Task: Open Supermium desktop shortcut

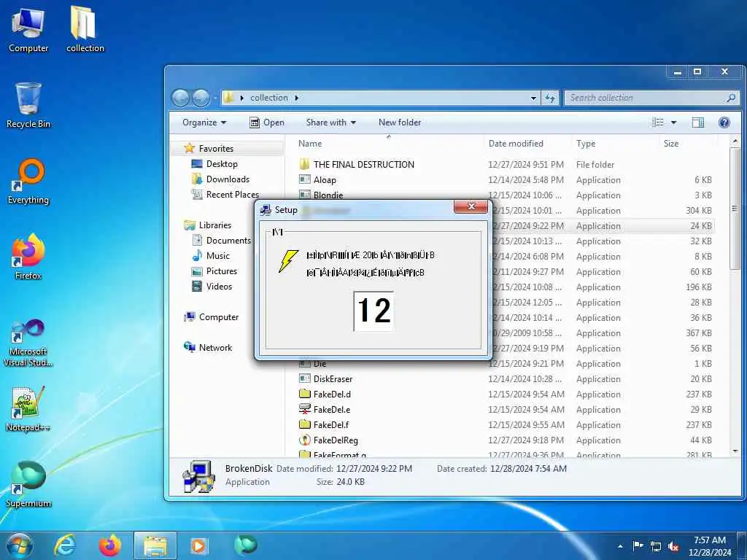Action: pos(28,484)
